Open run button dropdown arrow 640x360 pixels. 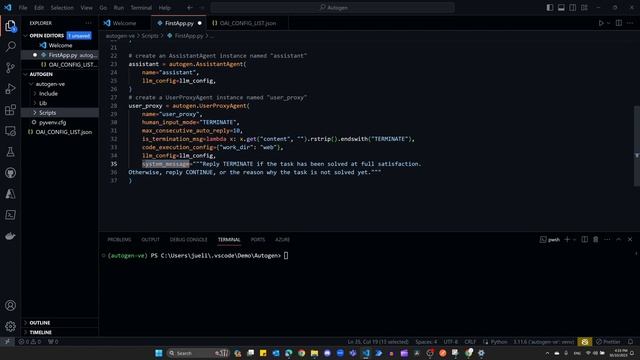(608, 23)
